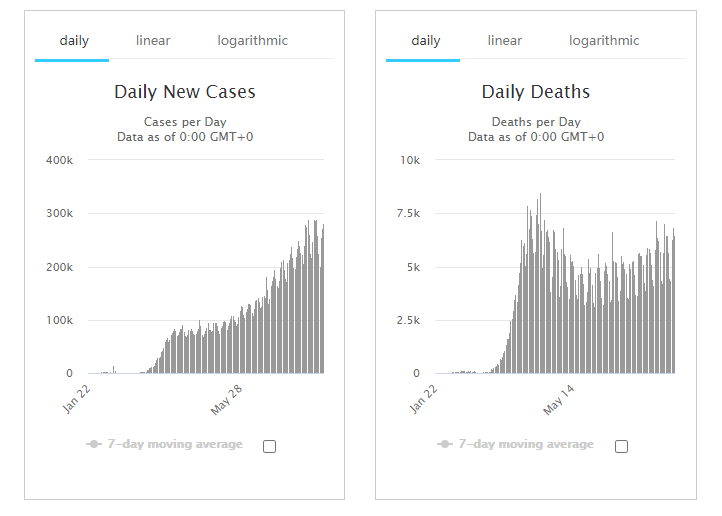722x516 pixels.
Task: Click the Daily Deaths chart title
Action: (x=536, y=92)
